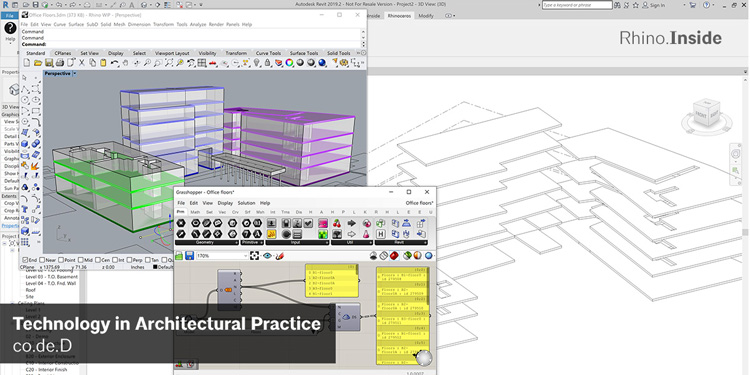750x375 pixels.
Task: Click the Cut scissors icon in Rhino toolbar
Action: (82, 63)
